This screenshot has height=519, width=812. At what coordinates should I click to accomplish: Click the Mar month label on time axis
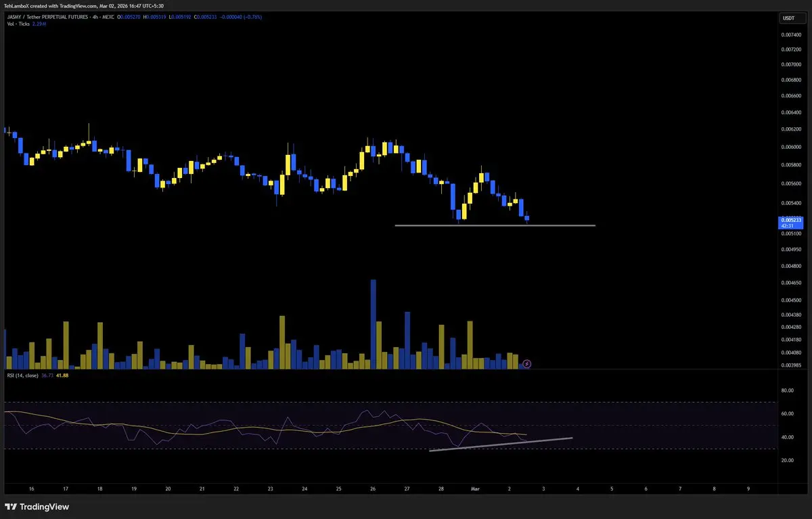pos(474,489)
